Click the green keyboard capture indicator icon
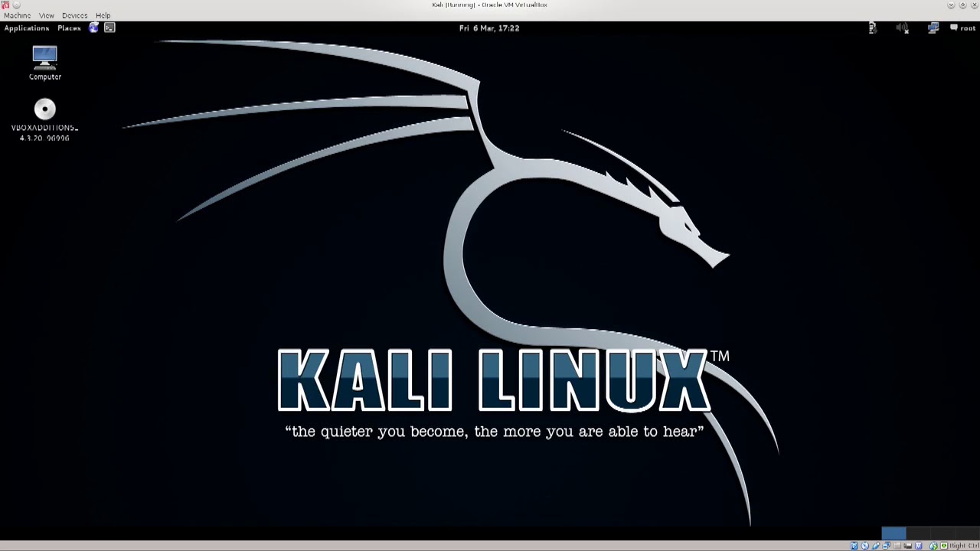This screenshot has width=980, height=551. click(x=944, y=546)
